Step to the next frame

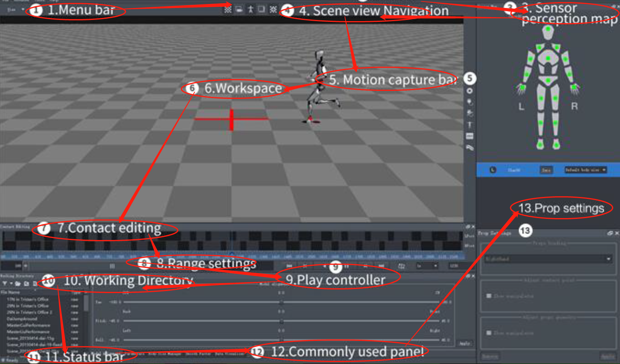tap(365, 266)
